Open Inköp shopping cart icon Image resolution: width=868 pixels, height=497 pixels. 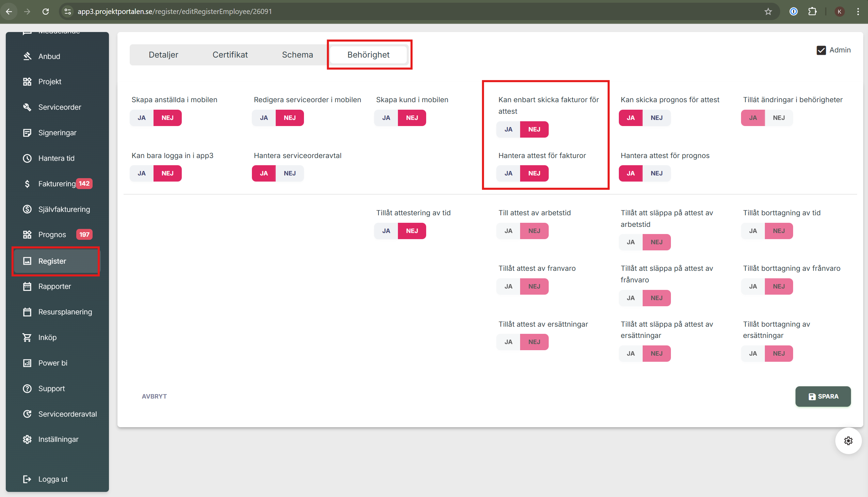pos(27,337)
